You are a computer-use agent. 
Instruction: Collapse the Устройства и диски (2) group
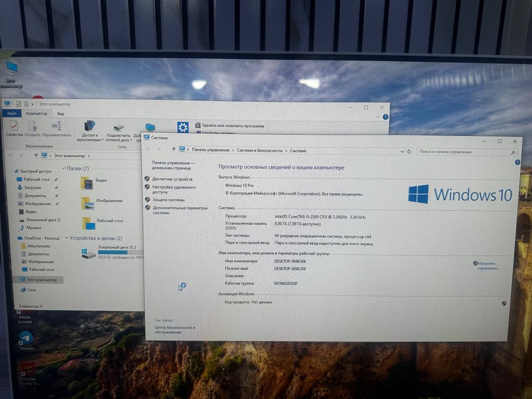(x=67, y=238)
